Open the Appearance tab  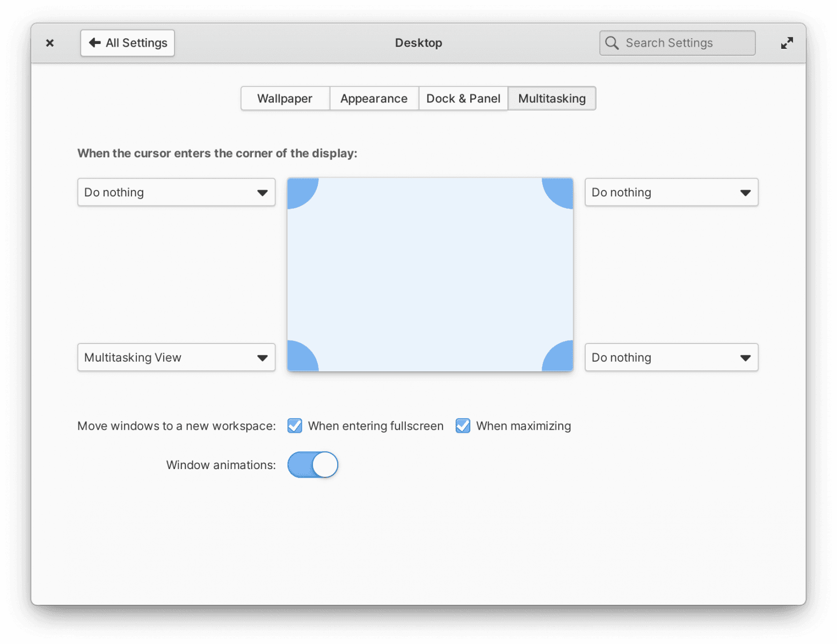(374, 98)
